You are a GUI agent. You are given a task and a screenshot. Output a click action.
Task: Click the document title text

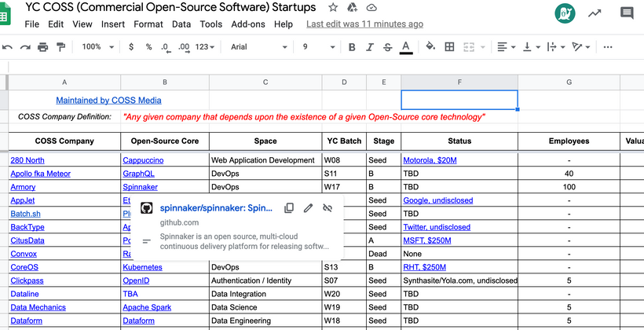pyautogui.click(x=170, y=7)
